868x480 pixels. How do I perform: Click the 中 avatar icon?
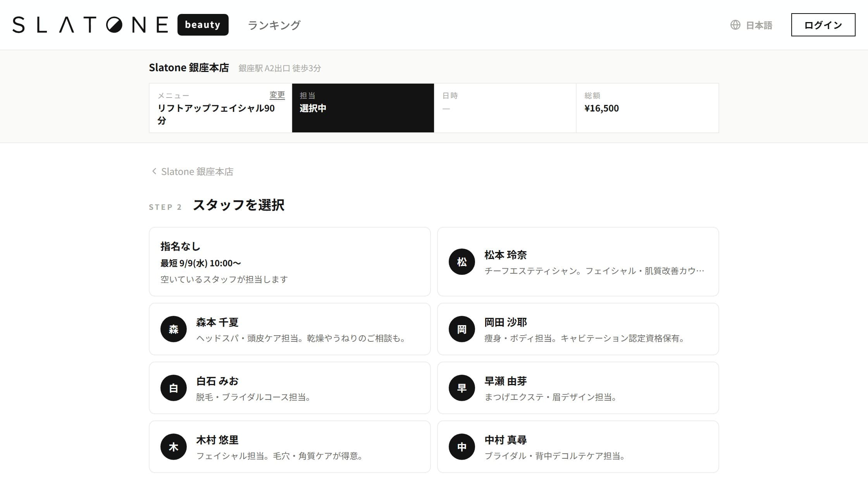[x=462, y=447]
